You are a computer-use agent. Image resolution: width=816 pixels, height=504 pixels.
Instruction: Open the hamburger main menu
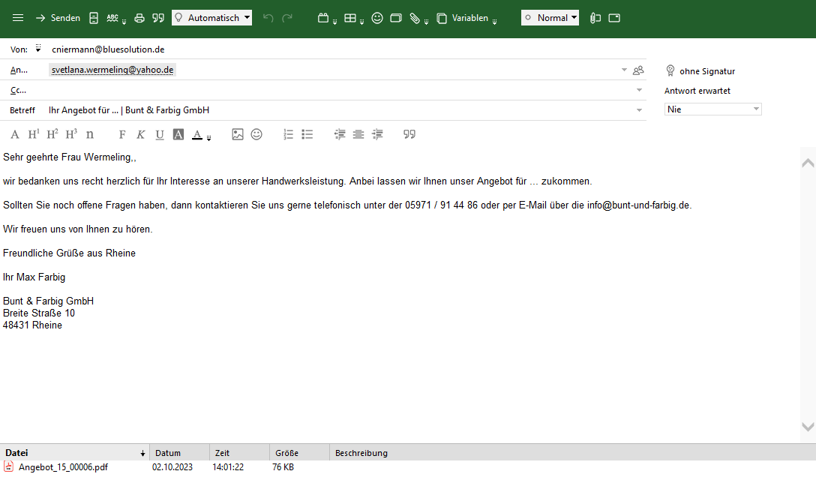click(x=18, y=18)
